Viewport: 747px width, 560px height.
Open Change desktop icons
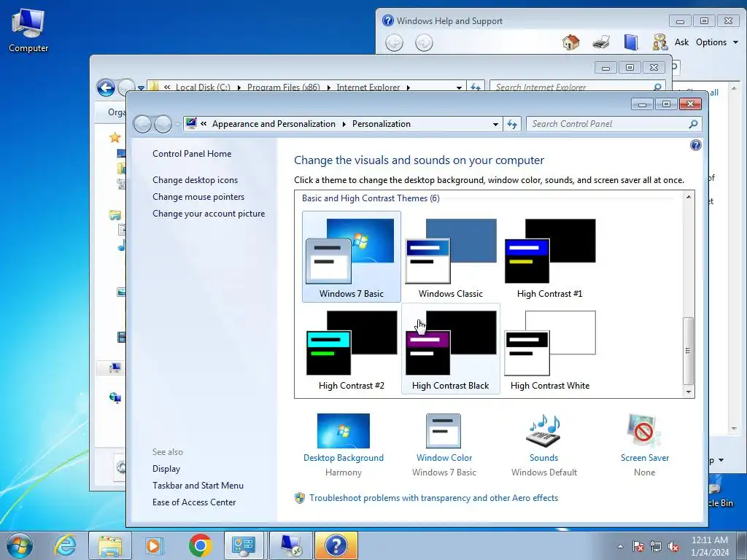(195, 180)
